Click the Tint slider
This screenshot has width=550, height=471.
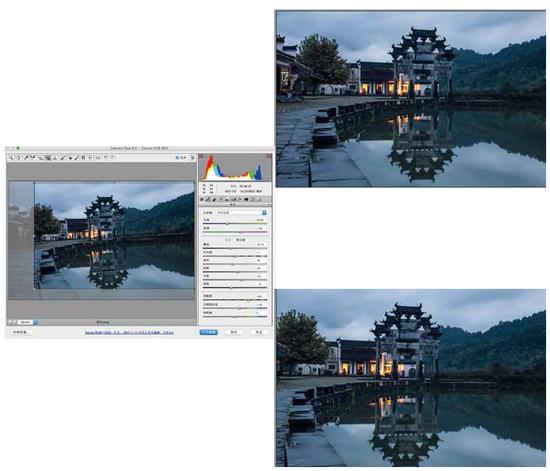(x=235, y=232)
